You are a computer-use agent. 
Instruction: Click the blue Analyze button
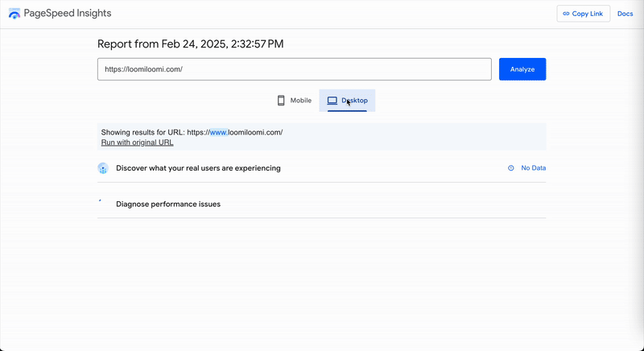(522, 69)
